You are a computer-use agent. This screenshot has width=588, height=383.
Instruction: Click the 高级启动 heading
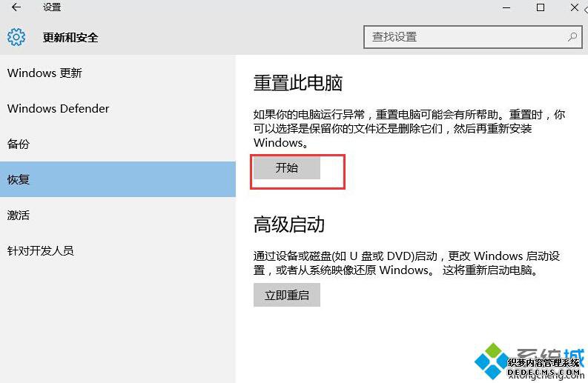pos(288,224)
